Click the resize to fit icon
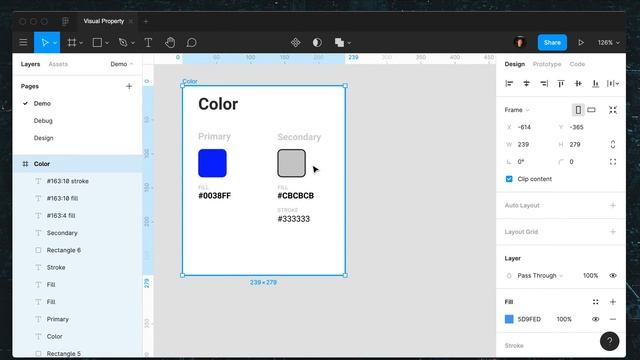 (x=613, y=110)
